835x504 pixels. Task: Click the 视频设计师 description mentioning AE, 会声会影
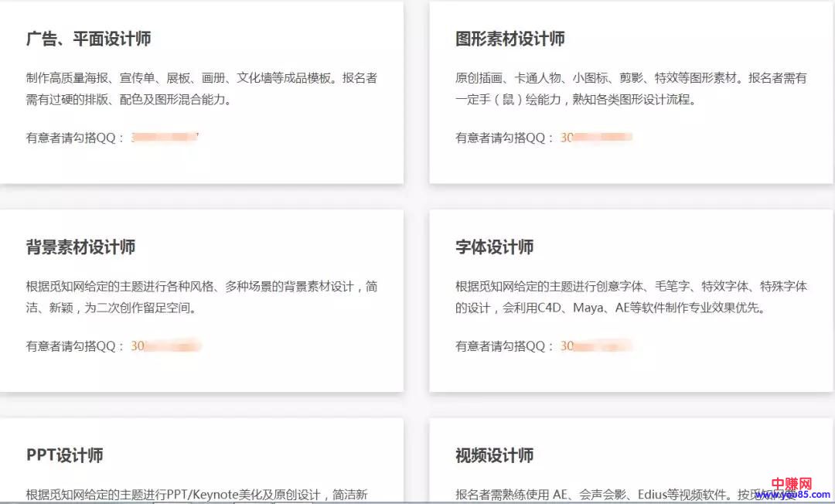click(603, 495)
